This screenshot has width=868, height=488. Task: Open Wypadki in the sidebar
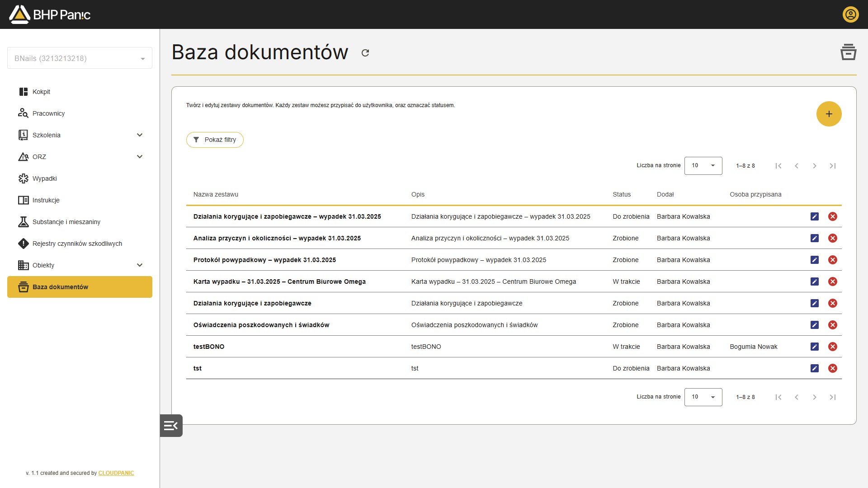(80, 178)
